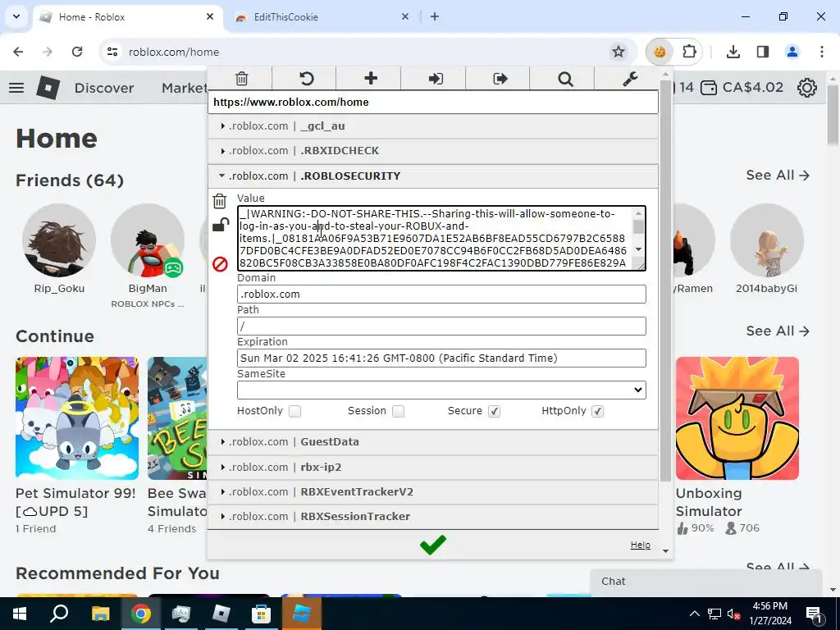The image size is (840, 630).
Task: Collapse the .ROBLOSECURITY cookie entry
Action: 433,176
